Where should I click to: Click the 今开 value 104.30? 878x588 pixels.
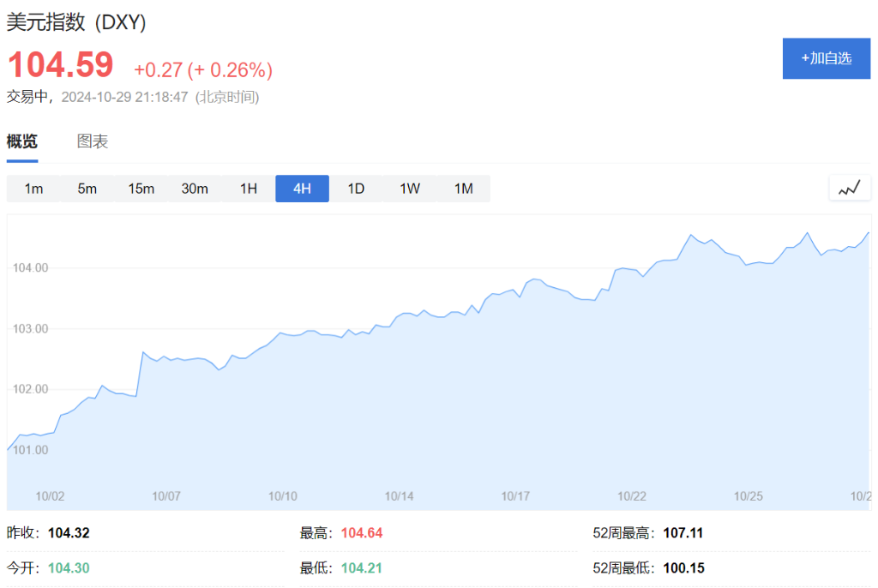click(69, 568)
